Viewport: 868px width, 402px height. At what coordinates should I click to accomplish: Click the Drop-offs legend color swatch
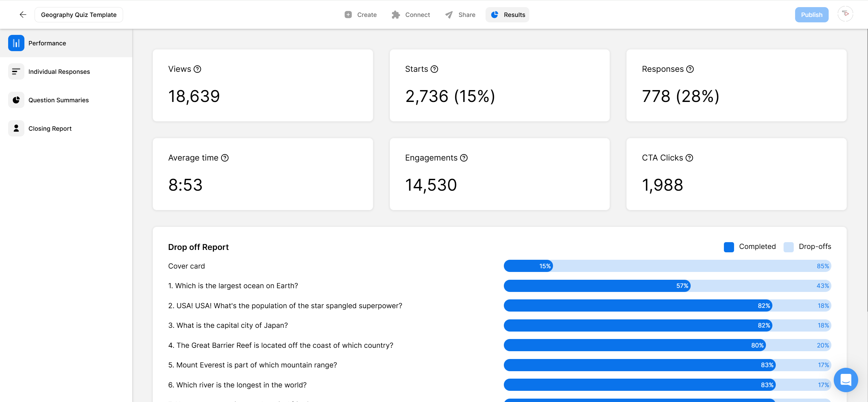click(789, 247)
